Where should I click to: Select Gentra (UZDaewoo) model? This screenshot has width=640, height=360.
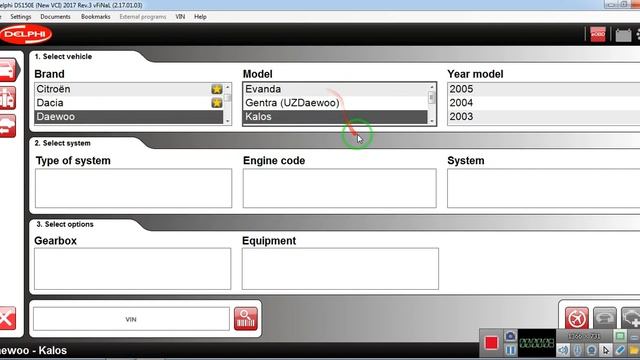(336, 103)
